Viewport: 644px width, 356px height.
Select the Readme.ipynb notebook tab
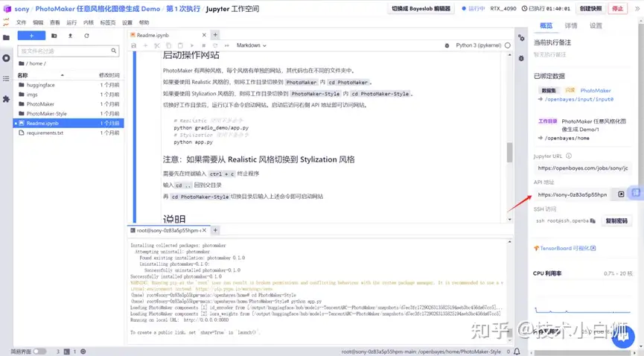point(168,35)
